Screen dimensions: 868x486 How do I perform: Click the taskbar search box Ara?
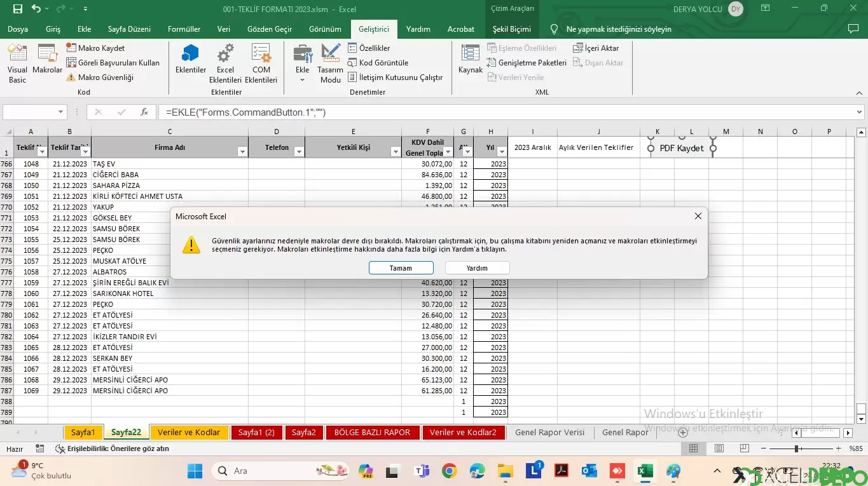point(282,471)
